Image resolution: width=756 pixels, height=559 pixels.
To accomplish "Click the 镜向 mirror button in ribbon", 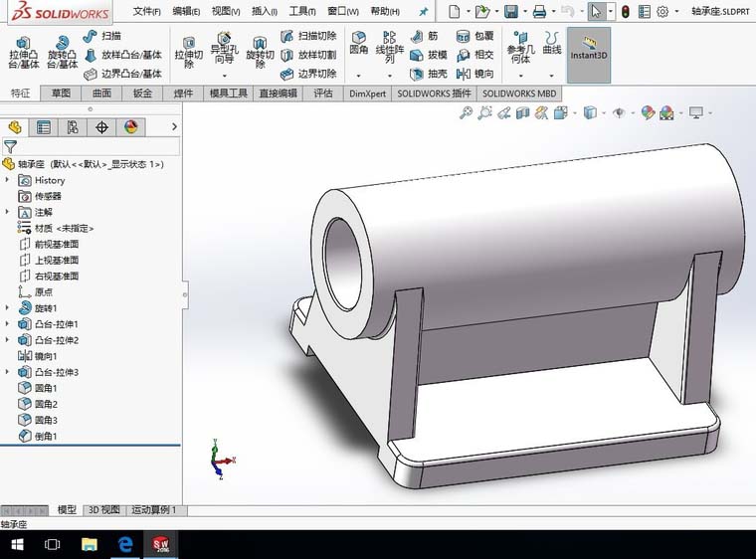I will 475,74.
